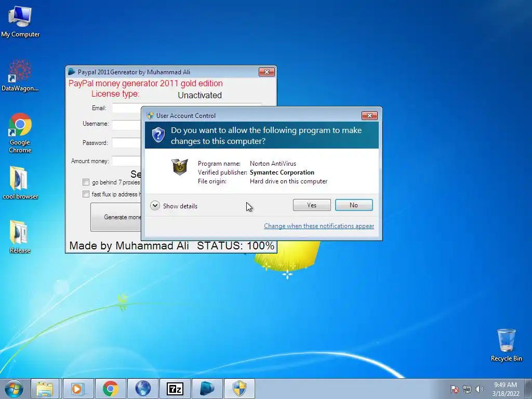Focus the Username input field
This screenshot has width=532, height=399.
(127, 125)
